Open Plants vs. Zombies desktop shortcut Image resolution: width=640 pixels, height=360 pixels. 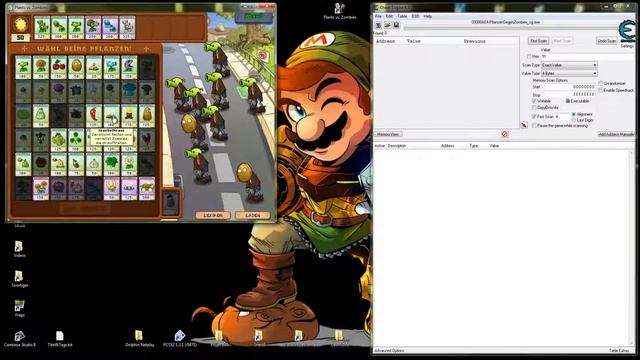(340, 11)
